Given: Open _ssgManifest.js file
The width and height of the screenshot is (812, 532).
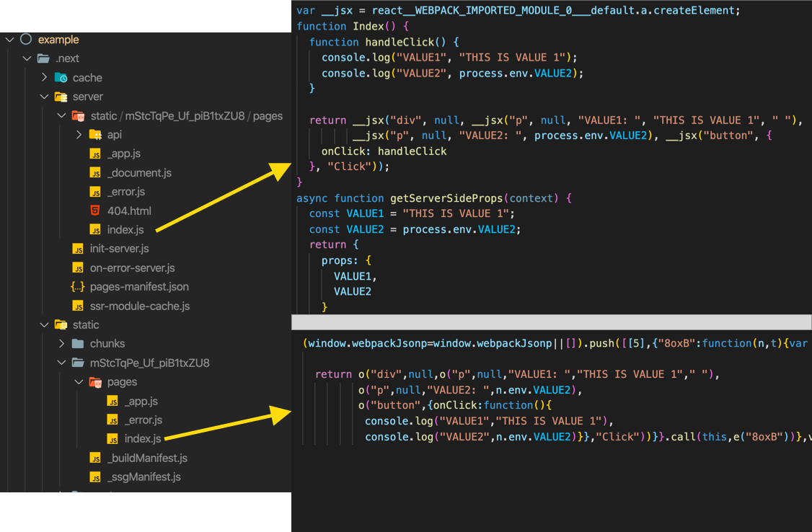Looking at the screenshot, I should 144,477.
